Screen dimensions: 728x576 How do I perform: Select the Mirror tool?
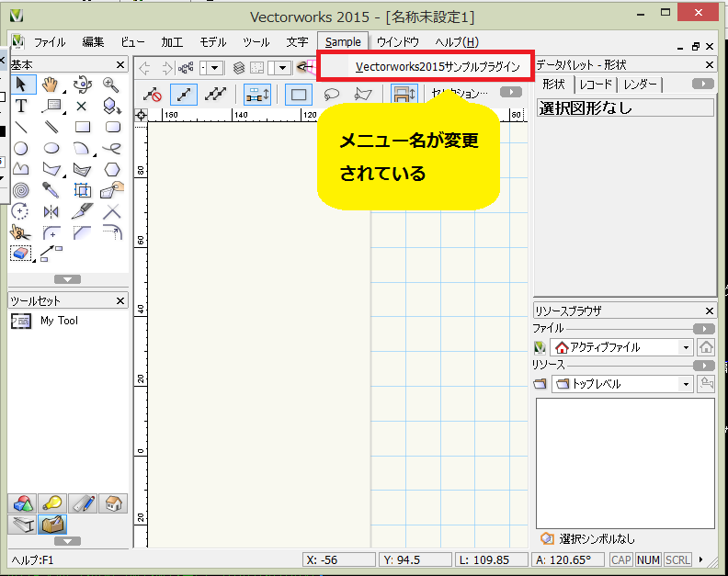(x=51, y=212)
